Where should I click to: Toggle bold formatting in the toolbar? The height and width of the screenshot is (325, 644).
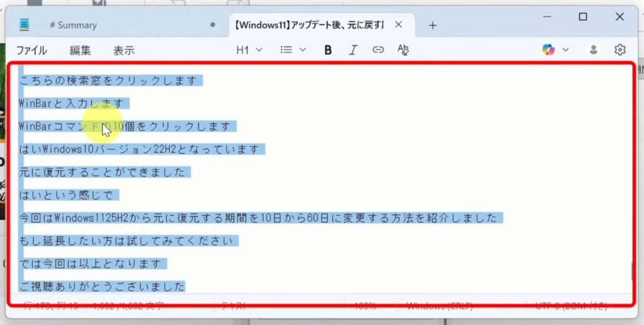tap(328, 50)
